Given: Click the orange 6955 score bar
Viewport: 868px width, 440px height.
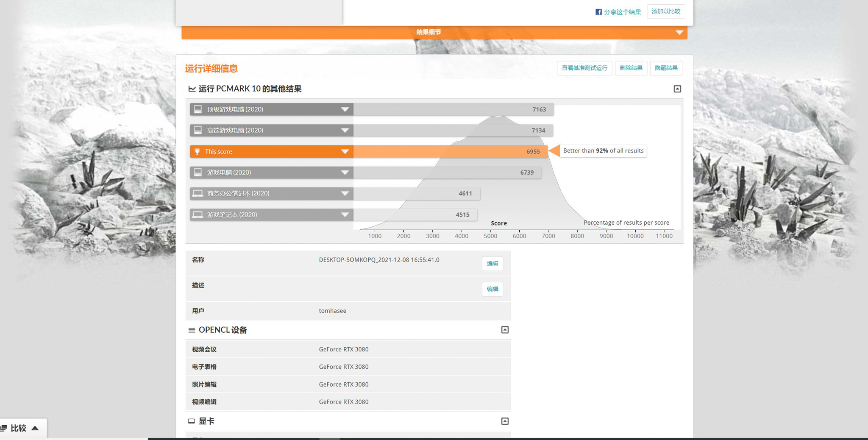Looking at the screenshot, I should 451,152.
